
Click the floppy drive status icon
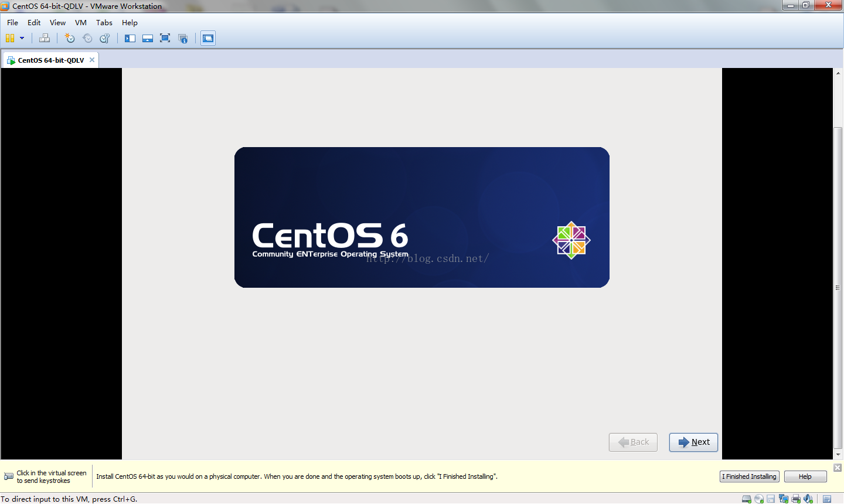pos(771,499)
